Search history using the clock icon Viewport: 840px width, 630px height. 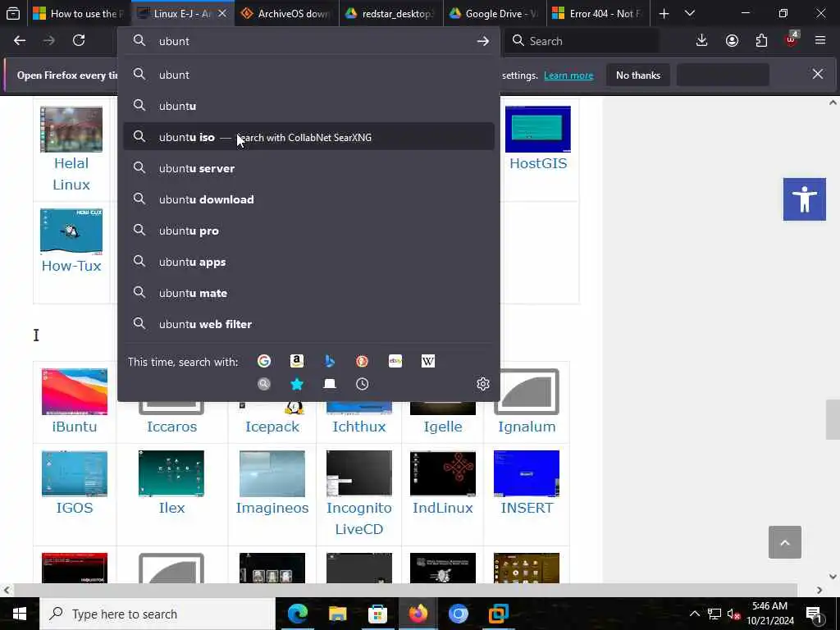coord(362,384)
